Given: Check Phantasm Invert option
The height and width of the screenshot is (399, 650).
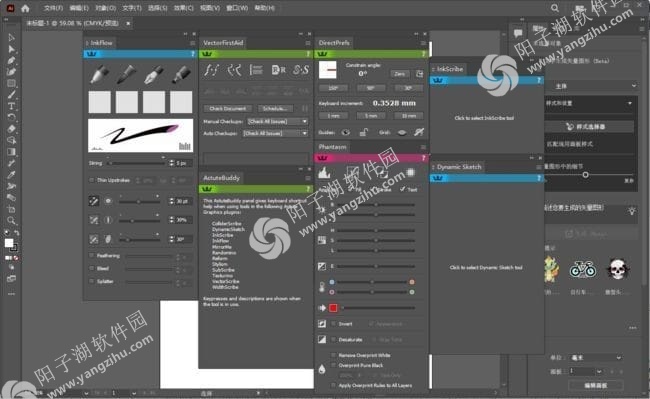Looking at the screenshot, I should (x=334, y=324).
